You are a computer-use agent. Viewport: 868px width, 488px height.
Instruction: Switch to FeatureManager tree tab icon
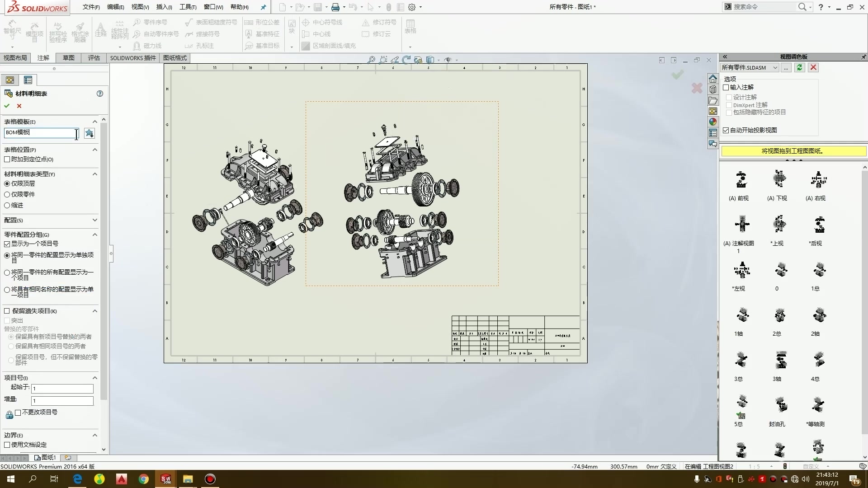tap(10, 80)
